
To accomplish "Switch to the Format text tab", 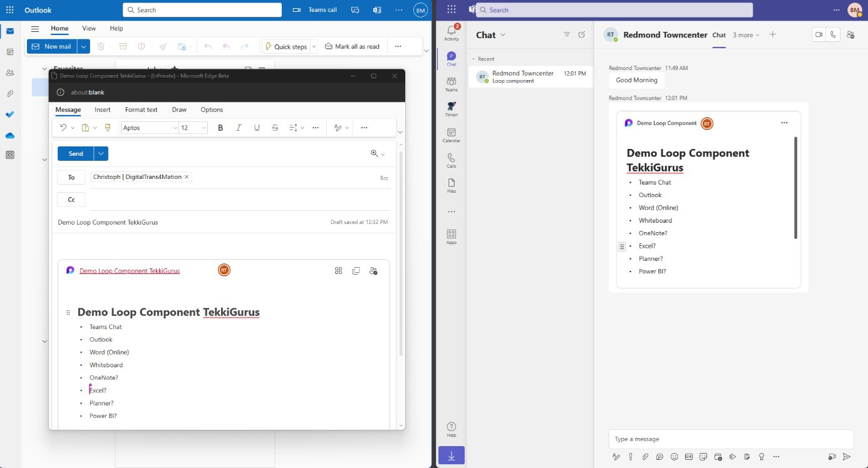I will pos(142,109).
